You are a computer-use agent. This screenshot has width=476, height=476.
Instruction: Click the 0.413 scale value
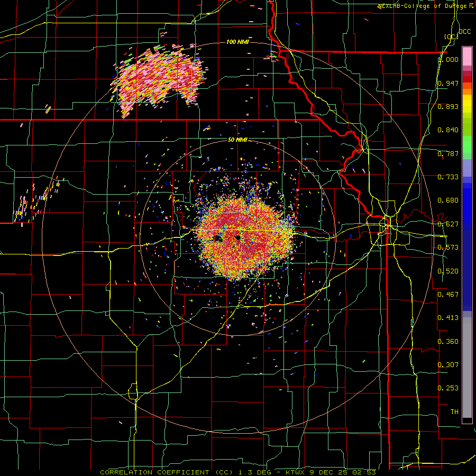pos(448,318)
